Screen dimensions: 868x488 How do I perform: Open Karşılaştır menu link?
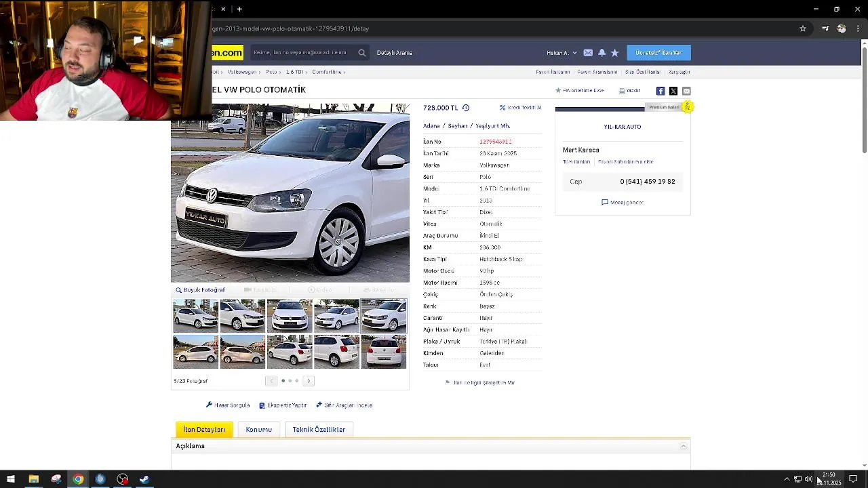[679, 72]
